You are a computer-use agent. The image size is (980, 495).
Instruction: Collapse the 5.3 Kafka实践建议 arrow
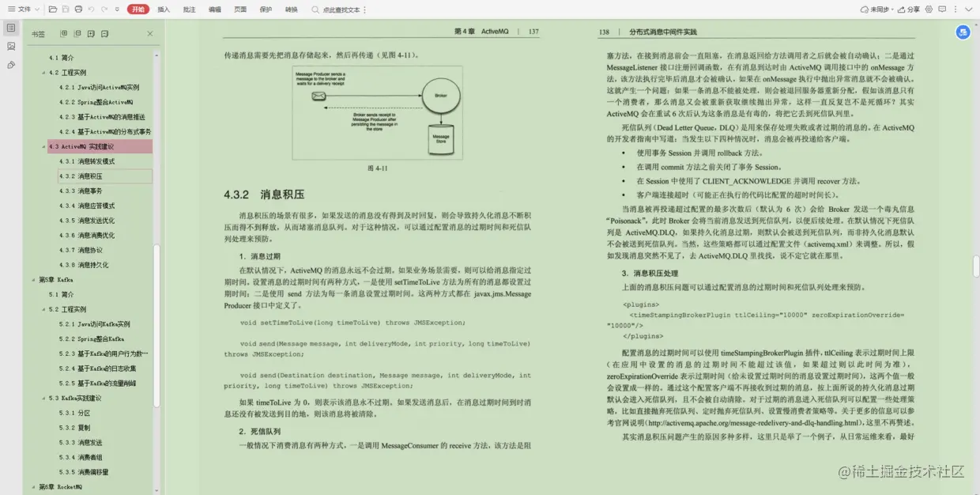click(x=43, y=398)
